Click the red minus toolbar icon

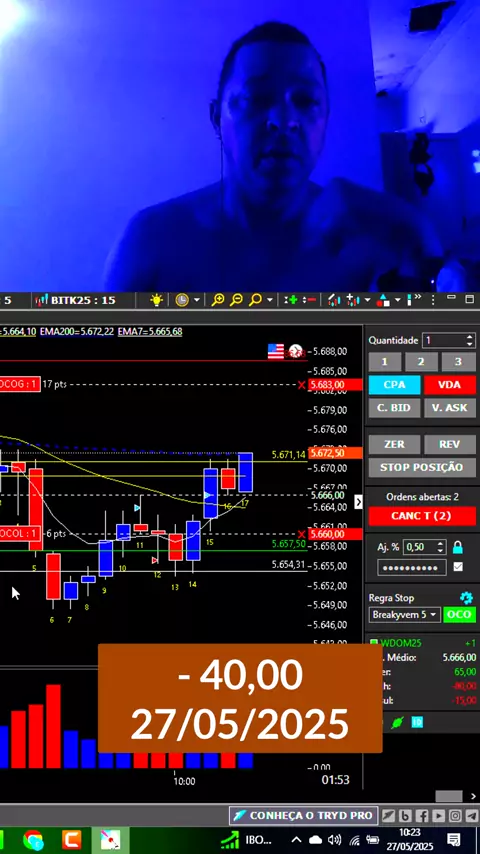coord(309,300)
